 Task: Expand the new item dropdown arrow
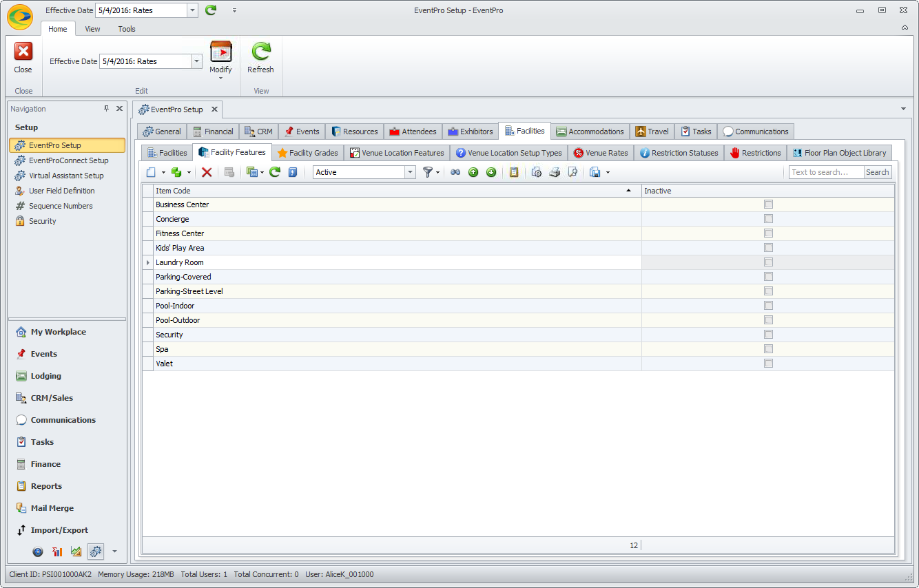(163, 172)
